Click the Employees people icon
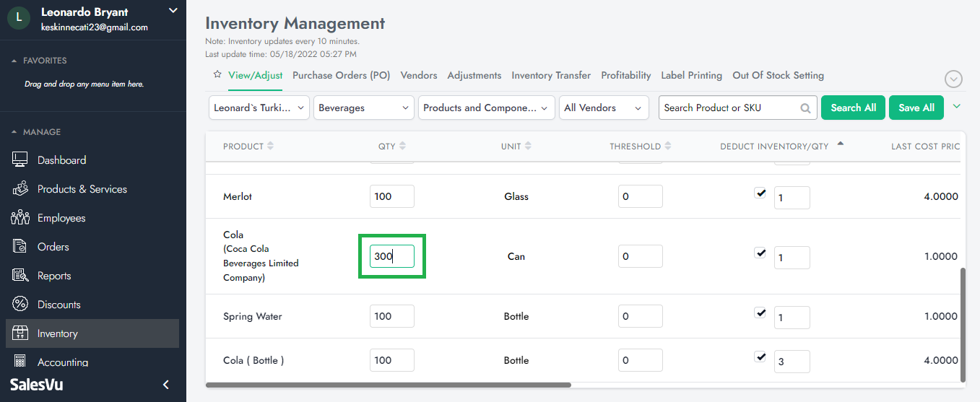The width and height of the screenshot is (980, 402). tap(20, 218)
